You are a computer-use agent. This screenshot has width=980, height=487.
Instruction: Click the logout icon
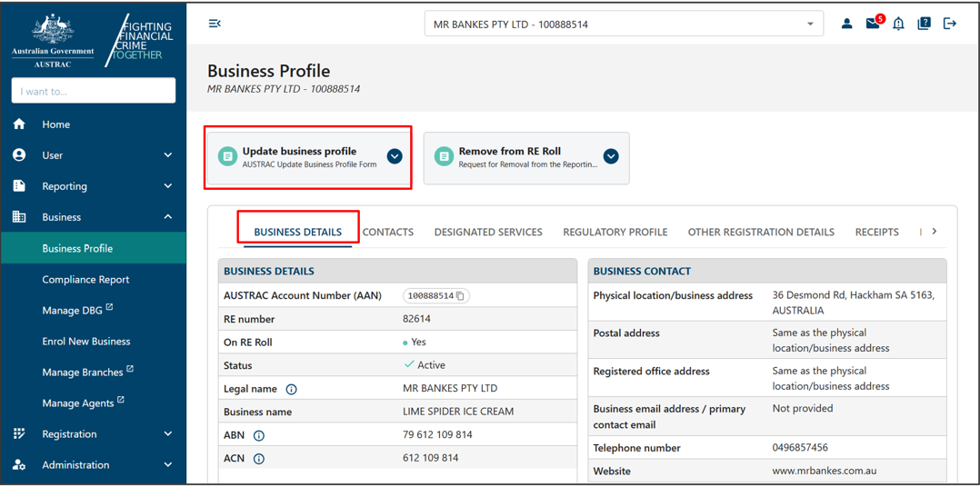950,24
